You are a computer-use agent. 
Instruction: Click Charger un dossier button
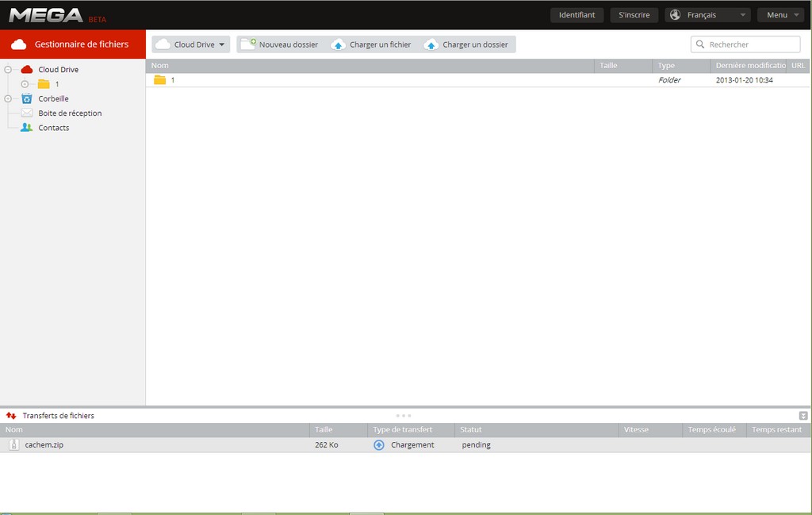point(466,44)
